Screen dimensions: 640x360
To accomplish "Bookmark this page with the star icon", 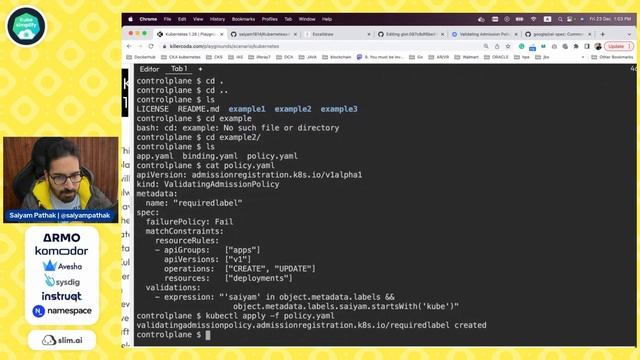I will click(x=508, y=46).
